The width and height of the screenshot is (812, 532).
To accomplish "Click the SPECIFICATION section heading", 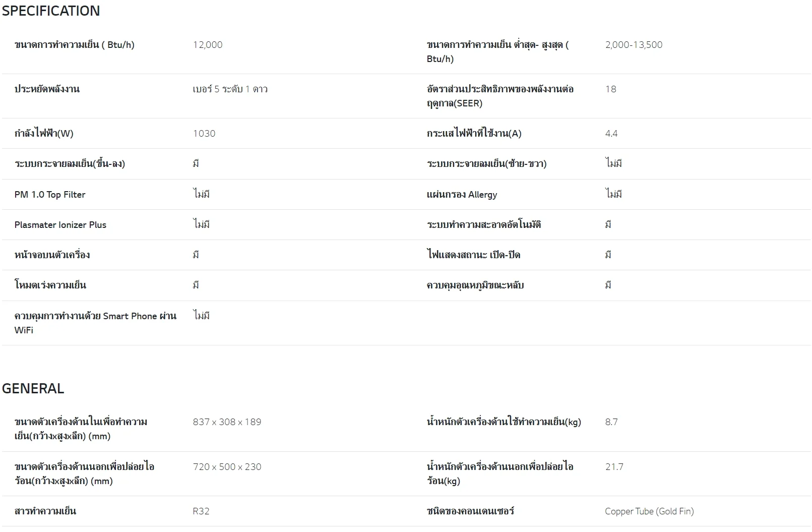I will (51, 11).
